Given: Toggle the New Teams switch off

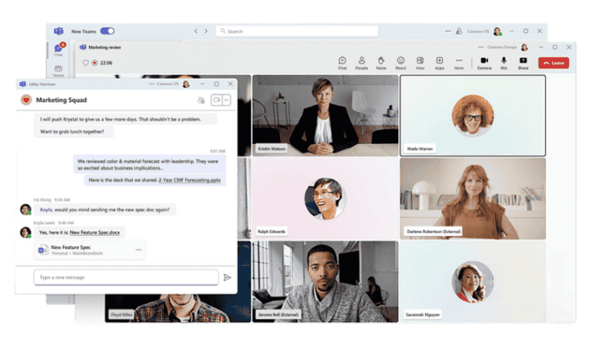Looking at the screenshot, I should (107, 31).
